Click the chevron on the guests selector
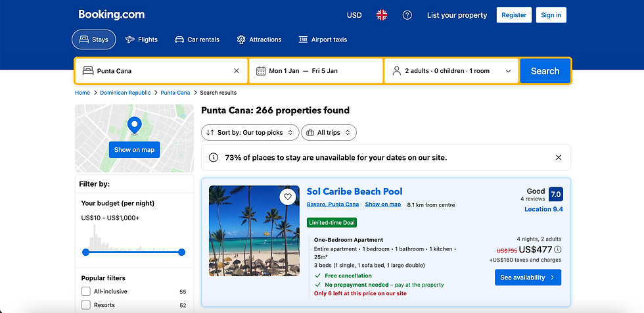This screenshot has width=644, height=313. [508, 71]
